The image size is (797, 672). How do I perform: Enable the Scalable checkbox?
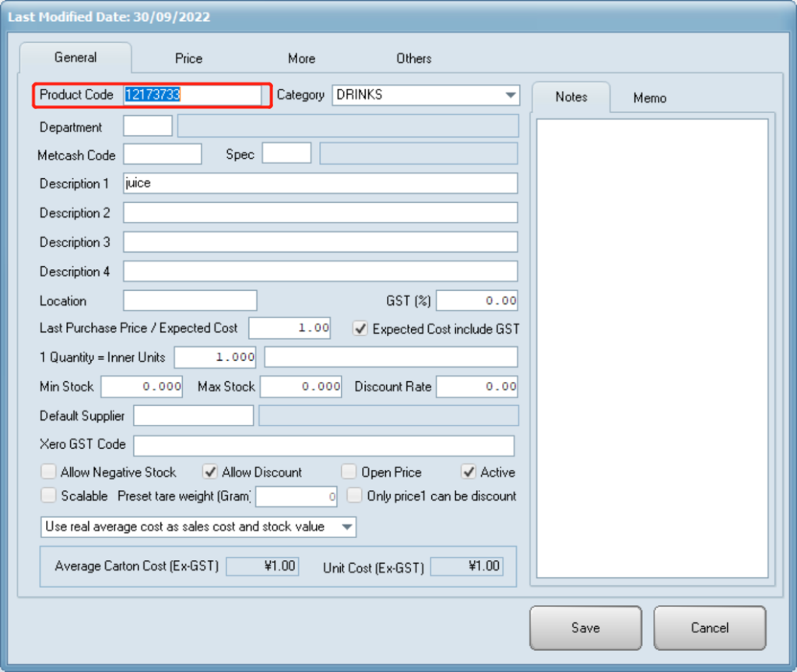point(49,495)
